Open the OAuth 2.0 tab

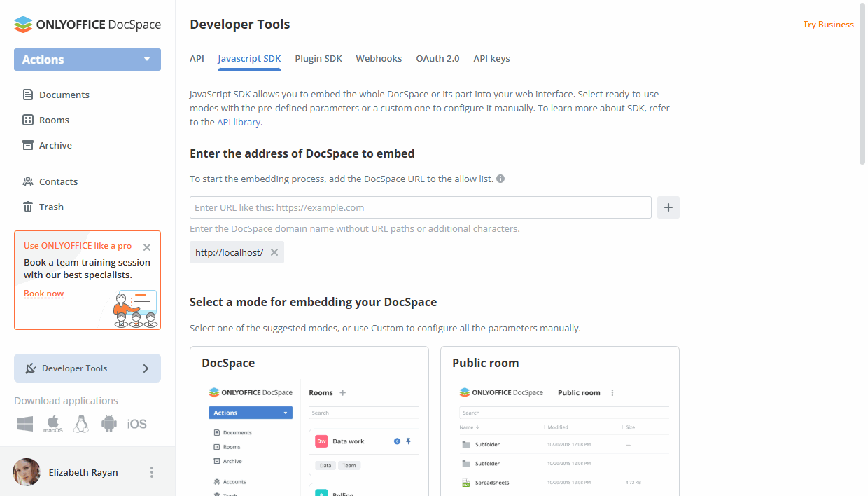pyautogui.click(x=437, y=59)
